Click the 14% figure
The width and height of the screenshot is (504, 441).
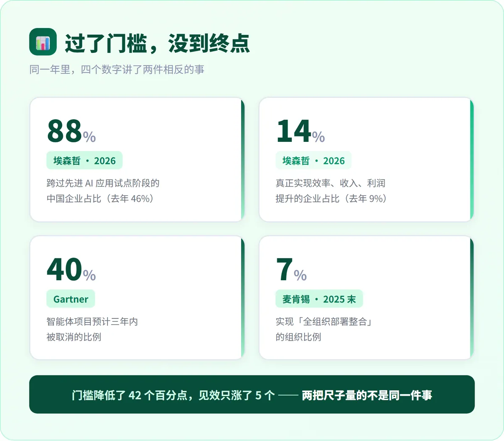[x=300, y=131]
